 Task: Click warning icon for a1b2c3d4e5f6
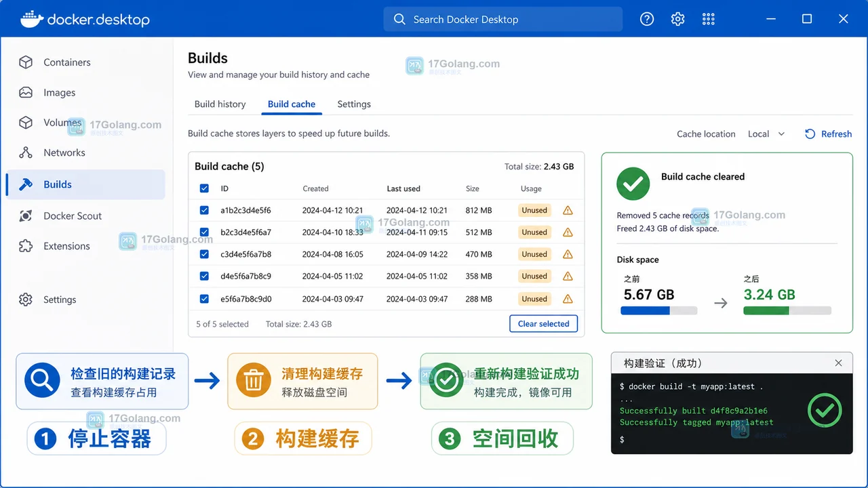point(568,210)
